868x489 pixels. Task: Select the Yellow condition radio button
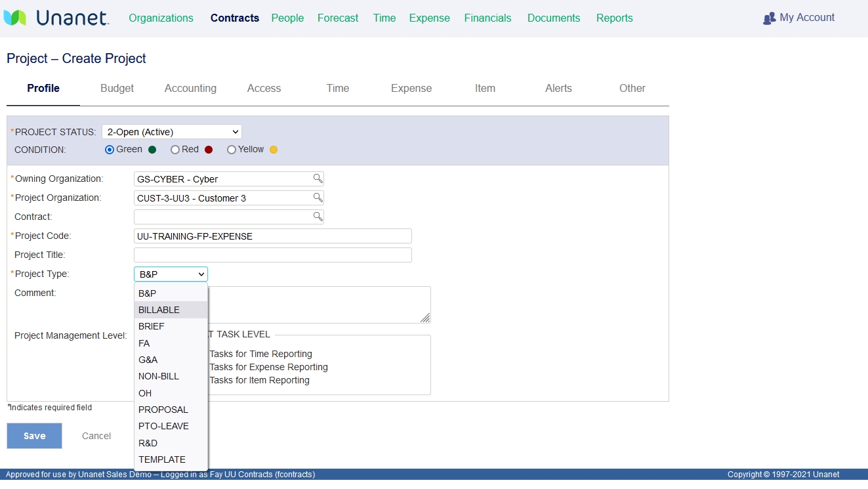(x=232, y=150)
